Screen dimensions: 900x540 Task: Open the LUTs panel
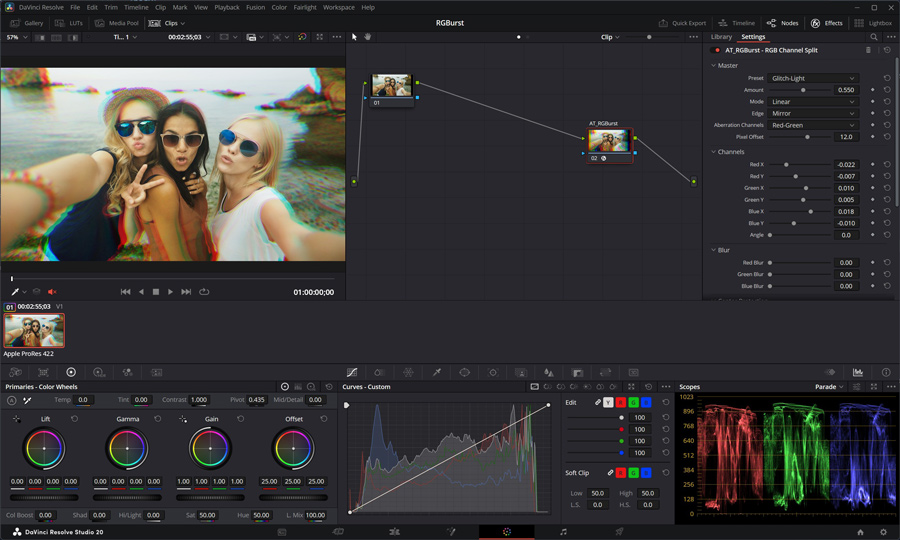[69, 23]
